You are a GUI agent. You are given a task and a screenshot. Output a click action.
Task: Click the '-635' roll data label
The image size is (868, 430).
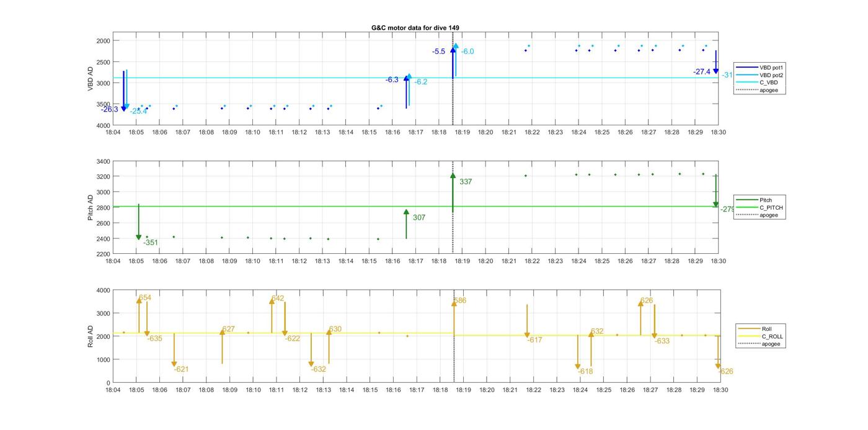pyautogui.click(x=154, y=339)
